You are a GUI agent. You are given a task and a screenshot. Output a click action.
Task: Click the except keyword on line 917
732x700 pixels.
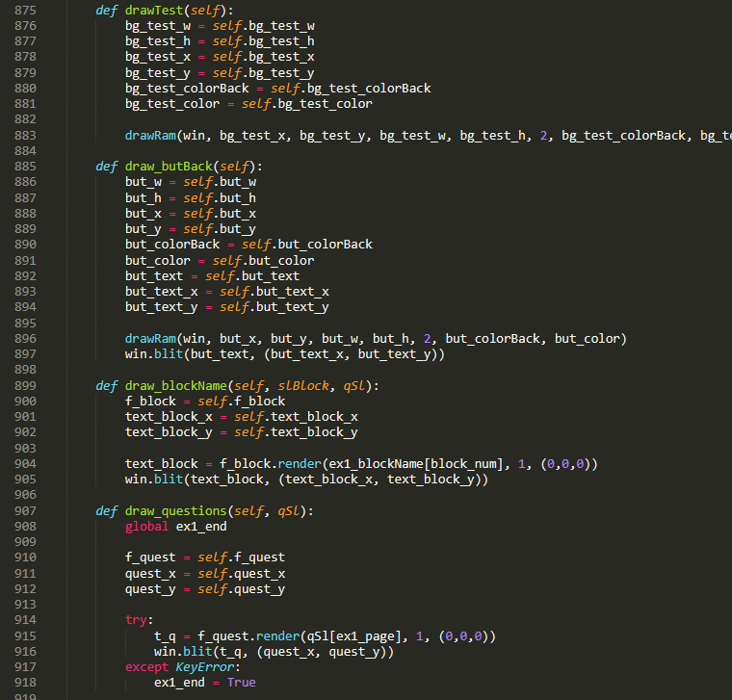coord(146,667)
